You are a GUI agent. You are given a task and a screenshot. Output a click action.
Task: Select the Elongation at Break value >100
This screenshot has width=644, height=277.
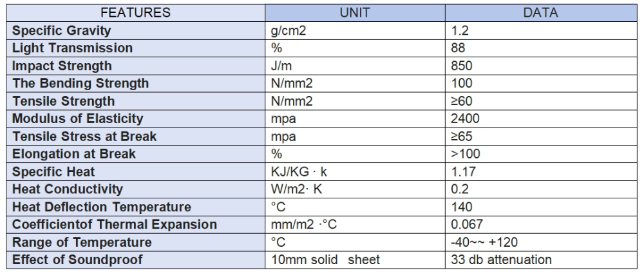click(x=466, y=154)
